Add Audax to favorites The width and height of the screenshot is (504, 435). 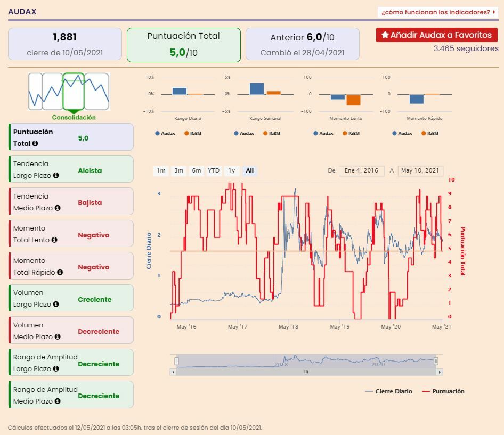pyautogui.click(x=437, y=35)
